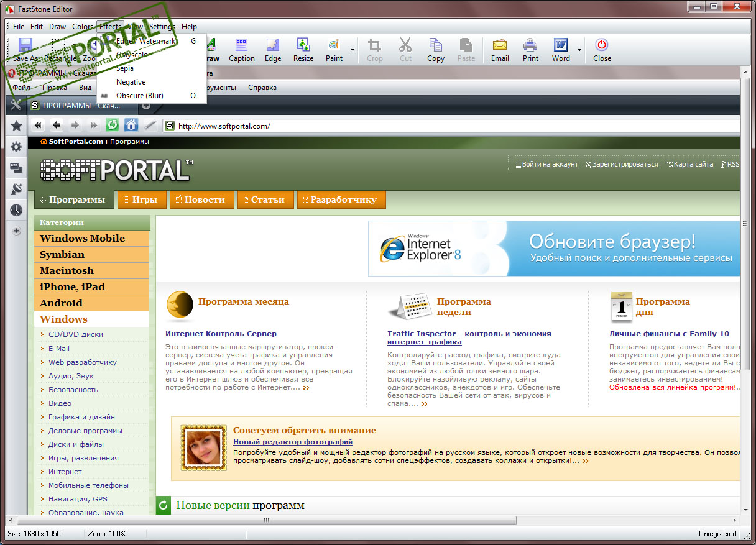Click the Android category
This screenshot has height=545, width=756.
click(x=92, y=303)
